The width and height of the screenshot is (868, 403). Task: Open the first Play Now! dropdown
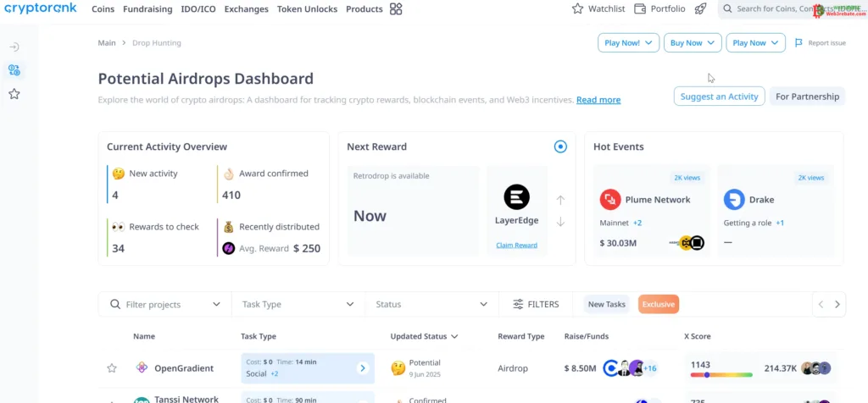[628, 43]
